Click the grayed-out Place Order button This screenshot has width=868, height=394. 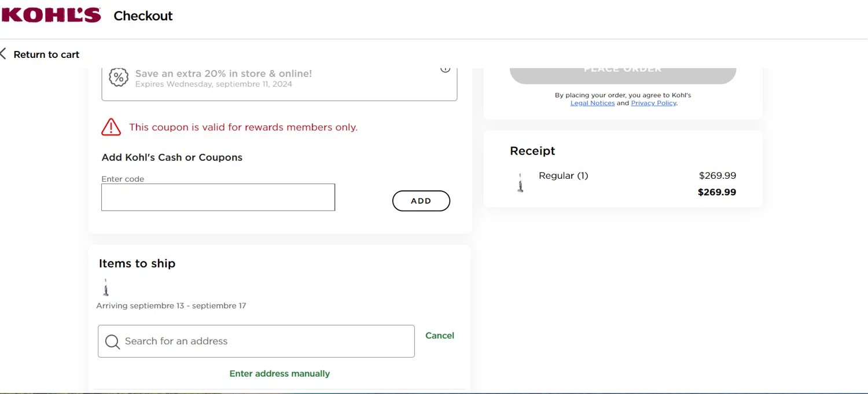[x=623, y=73]
